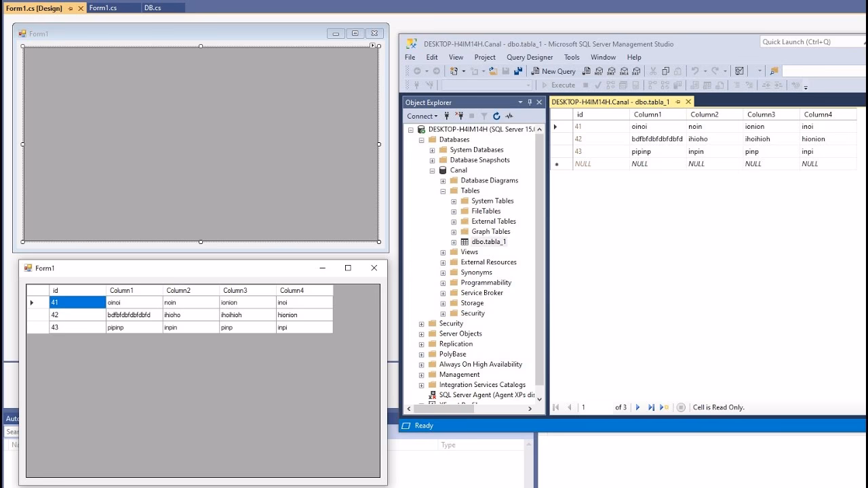
Task: Switch to the DB.cs tab
Action: [x=153, y=8]
